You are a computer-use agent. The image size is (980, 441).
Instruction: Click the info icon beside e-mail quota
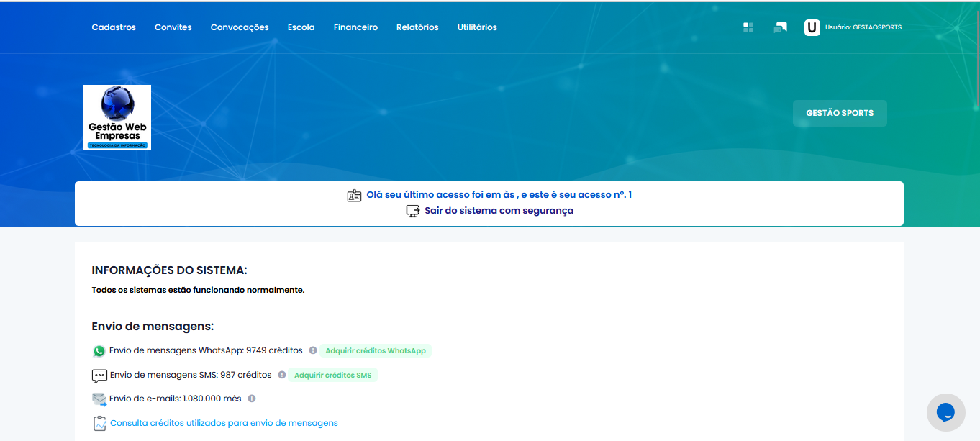coord(251,398)
